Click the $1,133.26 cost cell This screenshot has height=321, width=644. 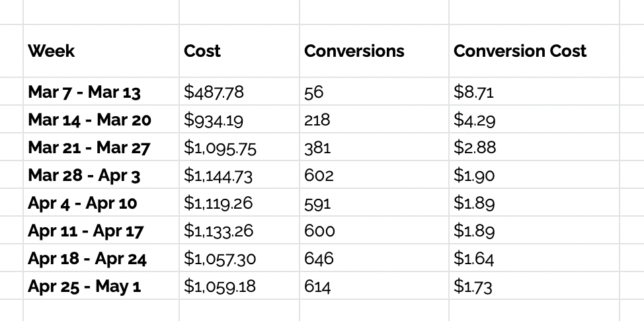(239, 231)
